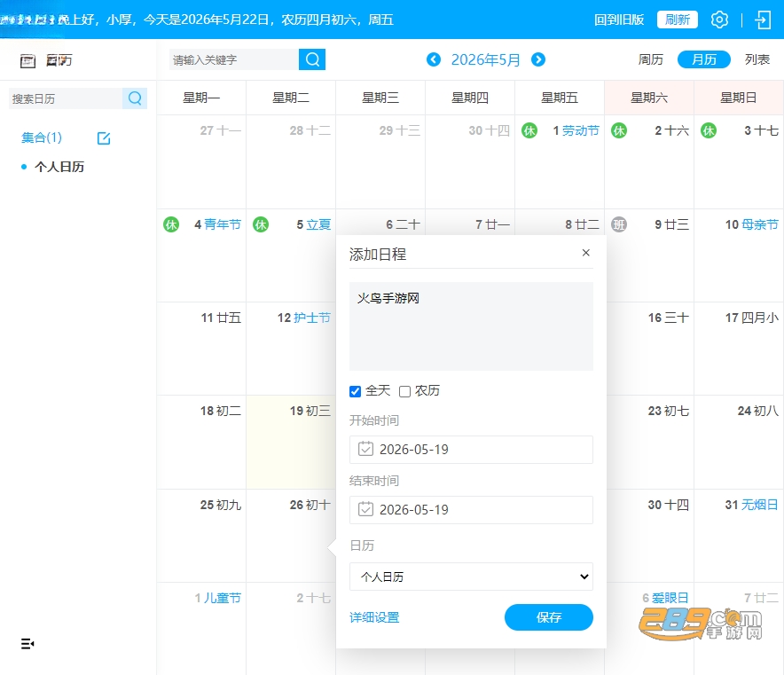Select May 17 四月小 date

click(751, 318)
